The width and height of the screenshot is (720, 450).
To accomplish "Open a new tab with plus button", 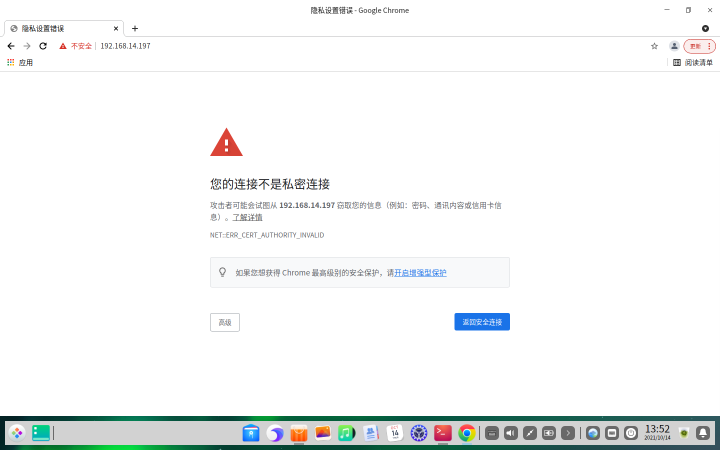I will pyautogui.click(x=135, y=28).
